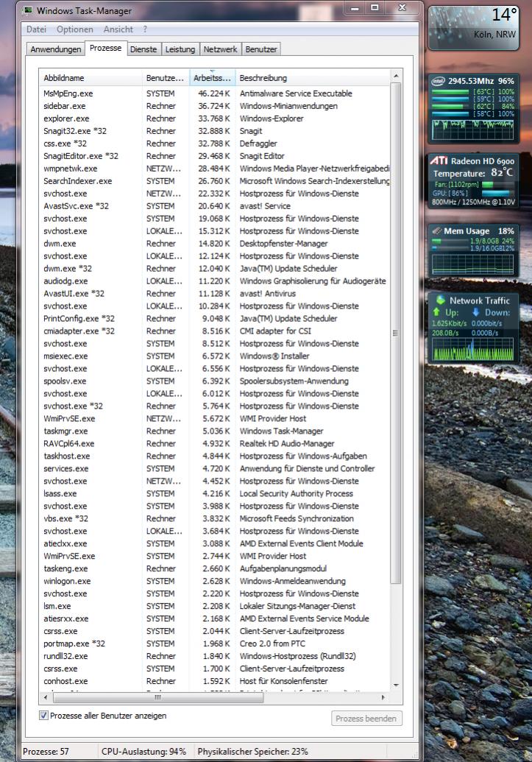
Task: Click the Mem Usage gadget
Action: click(x=473, y=251)
